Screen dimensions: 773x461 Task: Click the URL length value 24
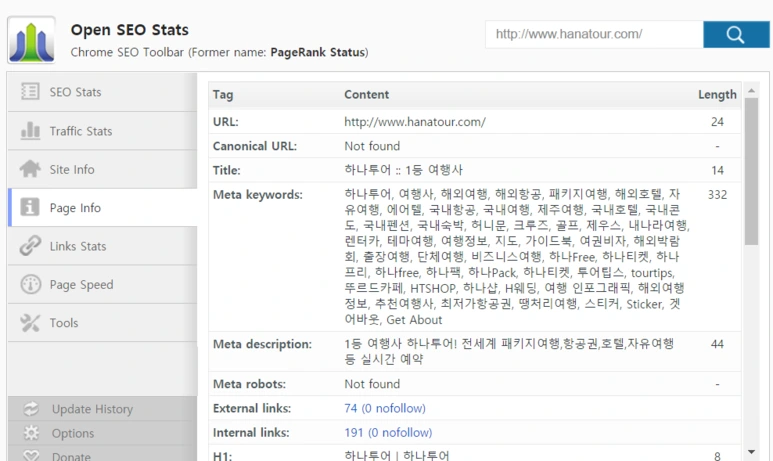click(717, 122)
